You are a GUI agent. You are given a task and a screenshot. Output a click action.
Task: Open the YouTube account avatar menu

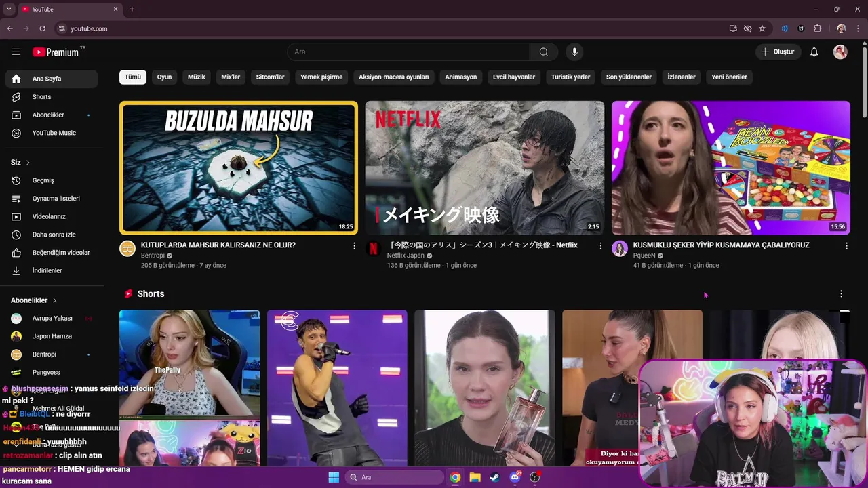click(840, 52)
